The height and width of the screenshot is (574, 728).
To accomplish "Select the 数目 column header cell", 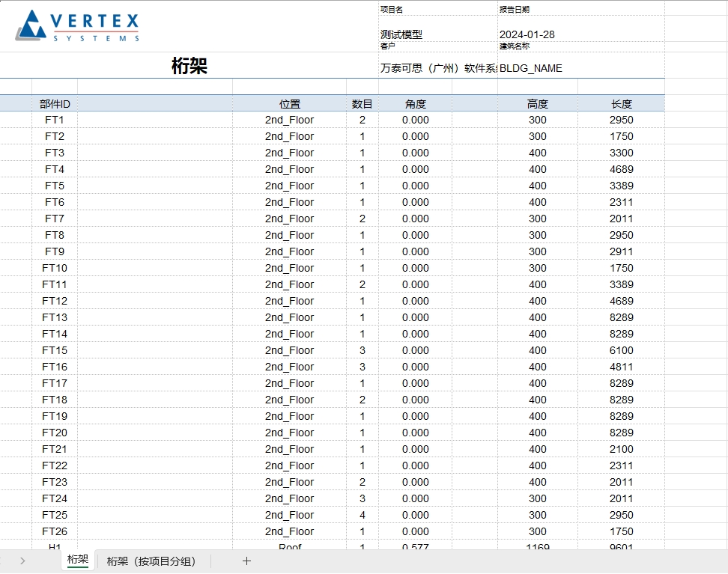I will [363, 104].
